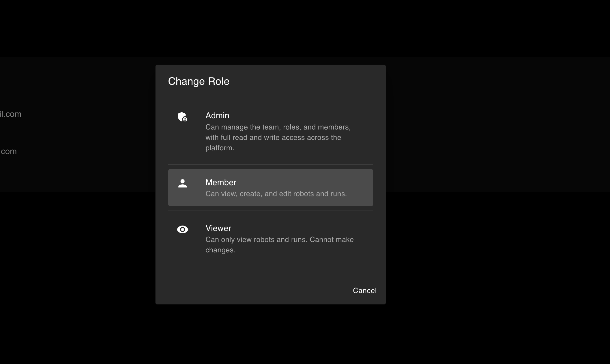Select the Viewer role title

point(218,228)
